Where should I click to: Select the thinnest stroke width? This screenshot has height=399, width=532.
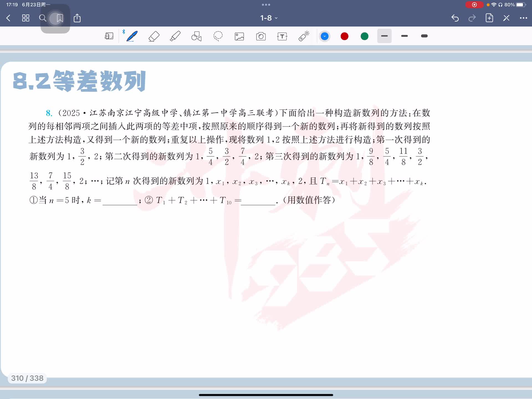[x=384, y=36]
